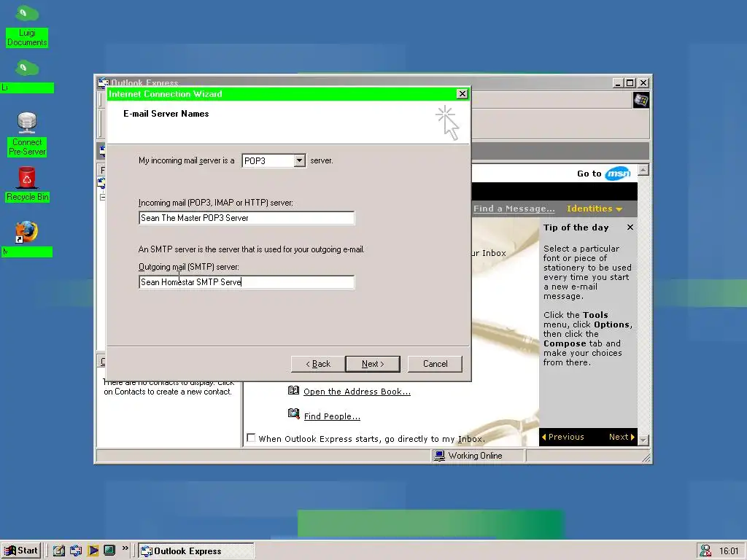Open the Luigi Documents desktop icon
The width and height of the screenshot is (747, 560).
[27, 25]
